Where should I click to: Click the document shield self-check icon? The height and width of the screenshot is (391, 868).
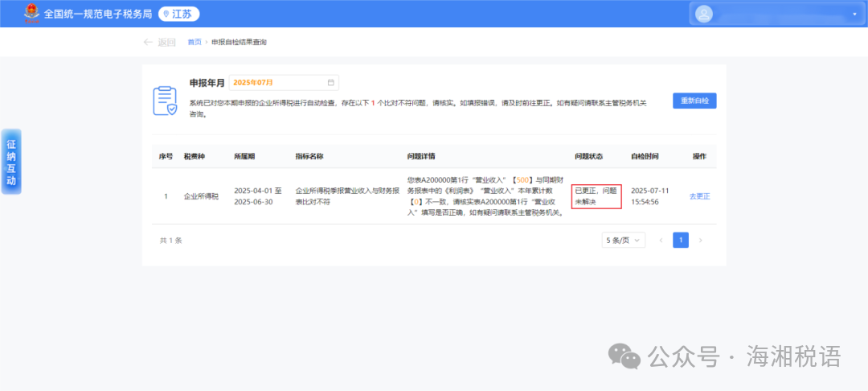tap(165, 101)
